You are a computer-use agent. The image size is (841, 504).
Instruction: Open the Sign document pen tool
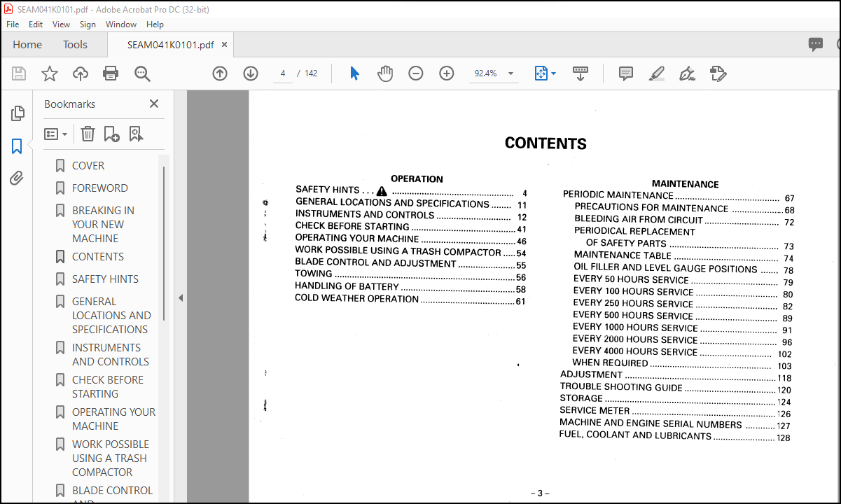click(x=687, y=73)
